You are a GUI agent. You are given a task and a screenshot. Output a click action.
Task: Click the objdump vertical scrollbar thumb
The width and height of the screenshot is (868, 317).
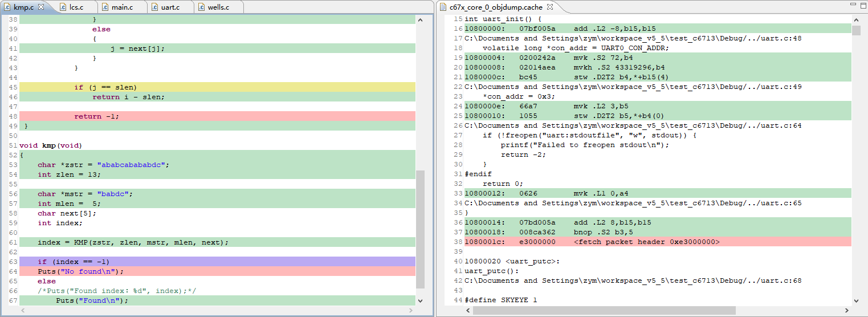[x=856, y=30]
